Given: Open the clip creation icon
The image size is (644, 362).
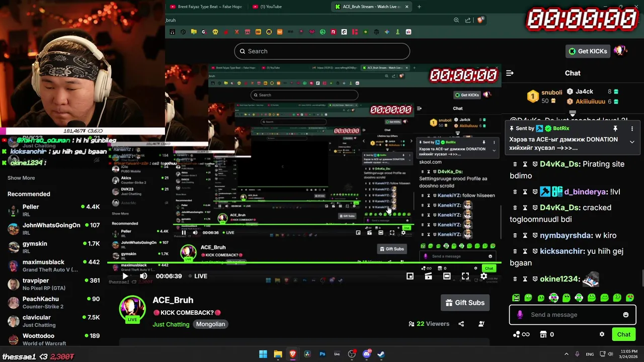Looking at the screenshot, I should coord(428,276).
